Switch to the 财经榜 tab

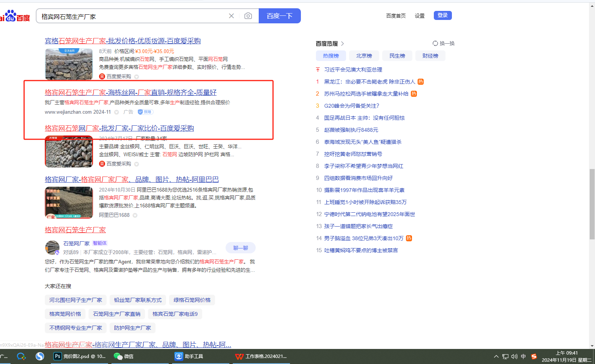[x=430, y=56]
